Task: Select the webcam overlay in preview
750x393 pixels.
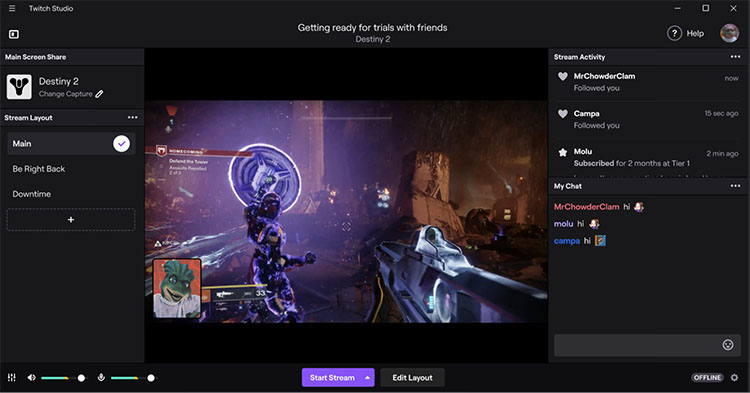Action: click(x=177, y=288)
